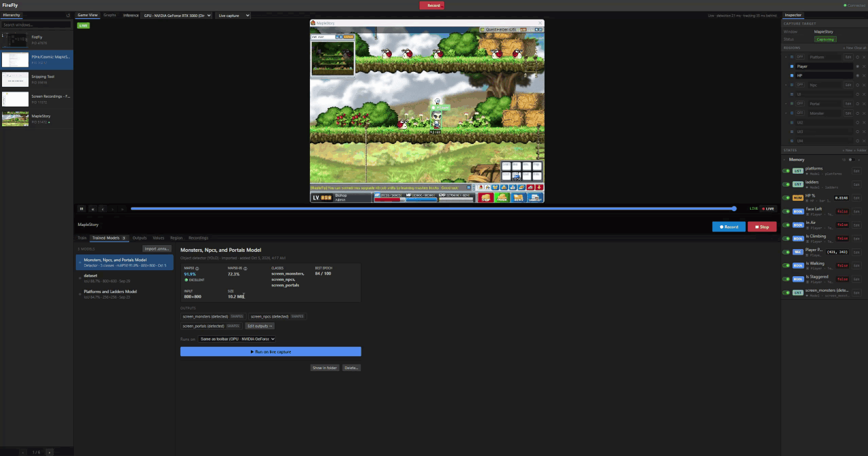Viewport: 868px width, 456px height.
Task: Remove the Monster region with its X icon
Action: click(x=864, y=113)
